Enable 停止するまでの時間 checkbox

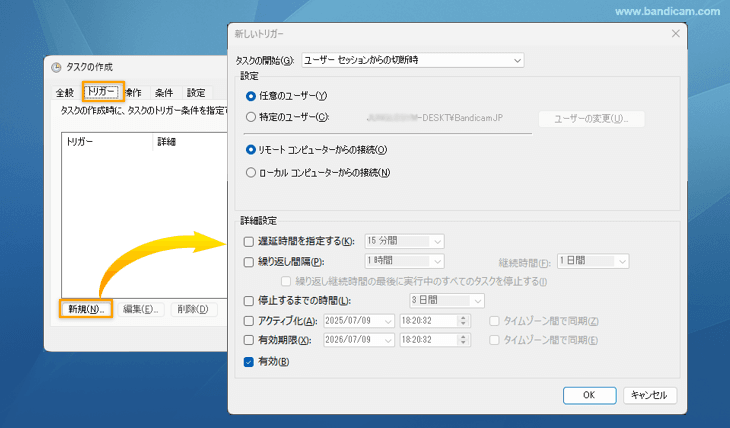pyautogui.click(x=249, y=301)
